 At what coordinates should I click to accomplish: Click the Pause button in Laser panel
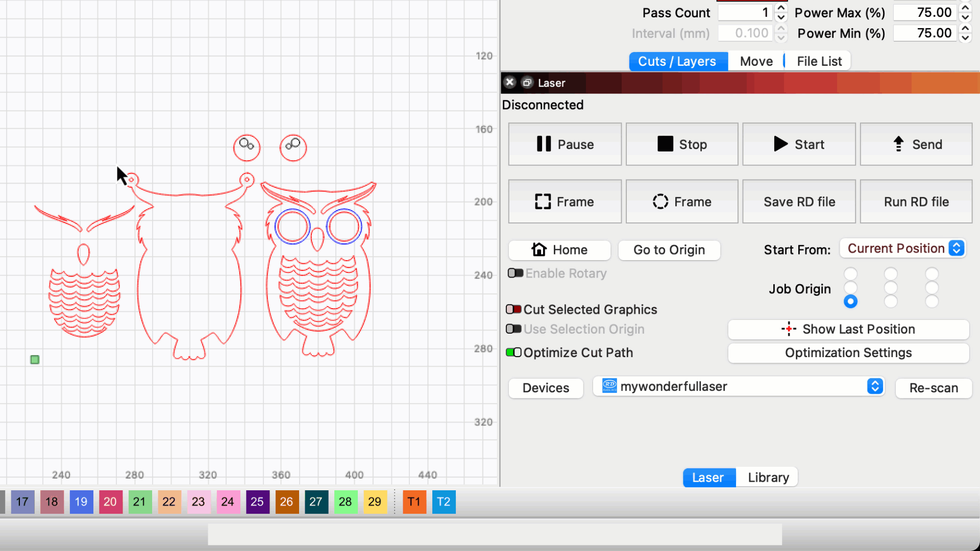point(565,144)
